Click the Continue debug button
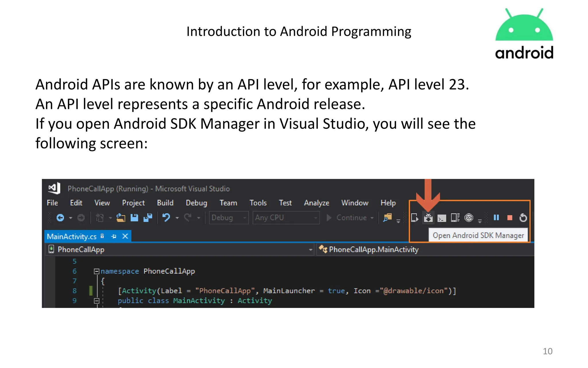The height and width of the screenshot is (368, 588). [347, 218]
